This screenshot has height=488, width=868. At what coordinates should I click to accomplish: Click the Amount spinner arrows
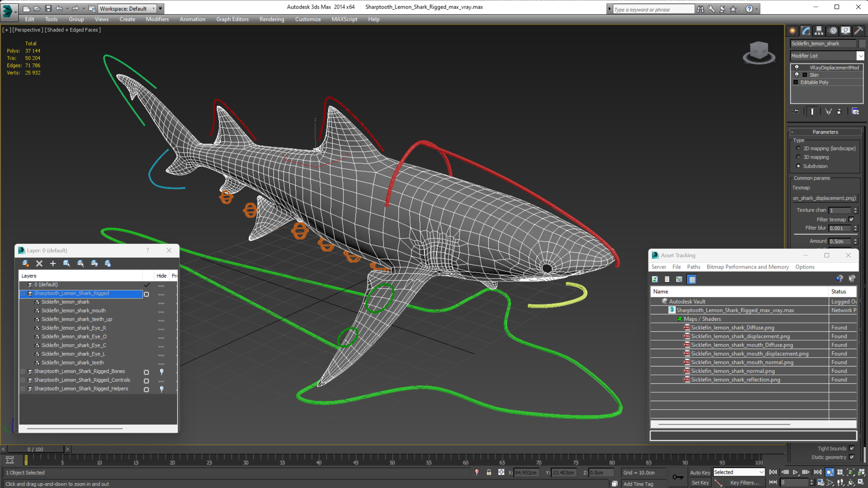(x=855, y=241)
